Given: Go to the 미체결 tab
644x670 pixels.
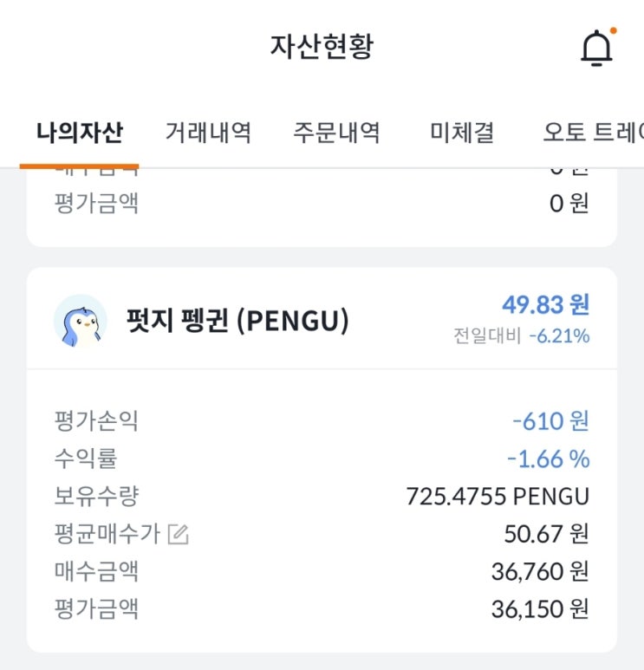Looking at the screenshot, I should pyautogui.click(x=462, y=132).
